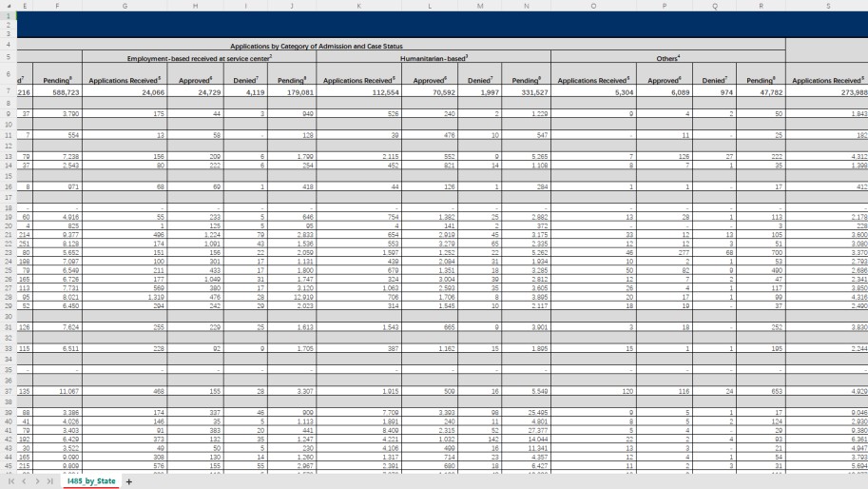Select the cell with value 179,081
The height and width of the screenshot is (489, 868).
point(292,92)
